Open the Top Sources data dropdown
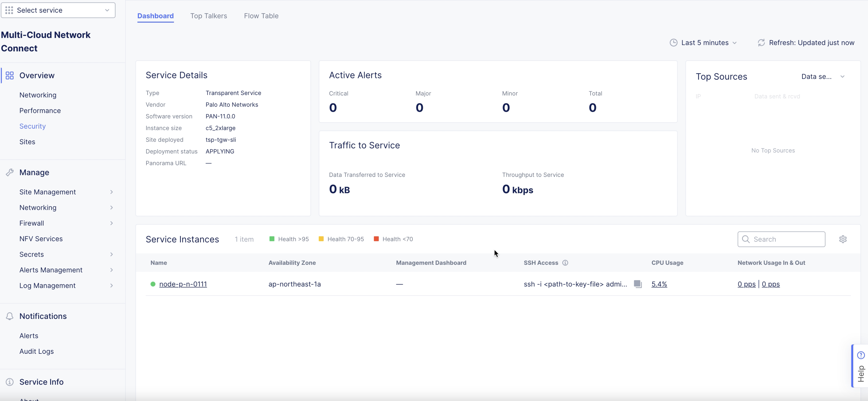868x401 pixels. 822,77
